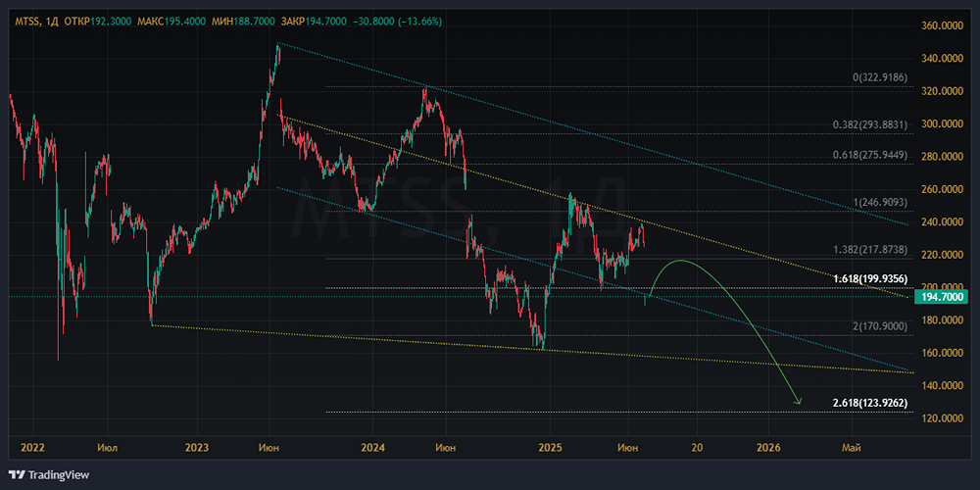Click the Май label on time axis
980x490 pixels.
(x=853, y=448)
